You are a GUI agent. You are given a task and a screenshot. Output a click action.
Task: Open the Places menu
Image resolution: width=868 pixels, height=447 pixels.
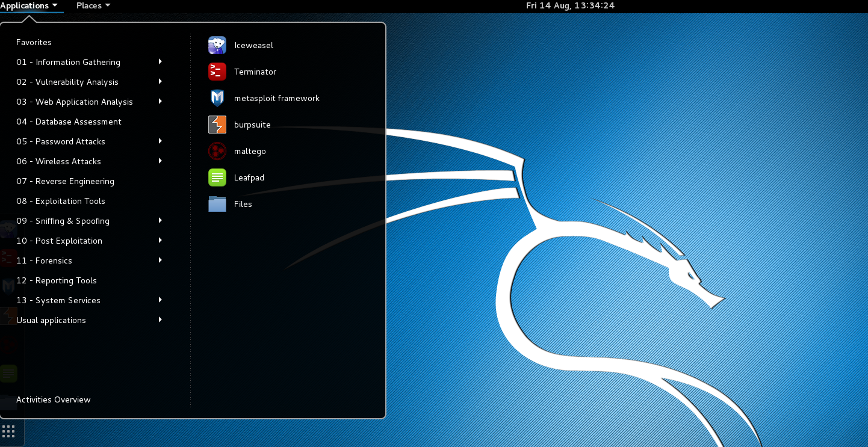[89, 5]
